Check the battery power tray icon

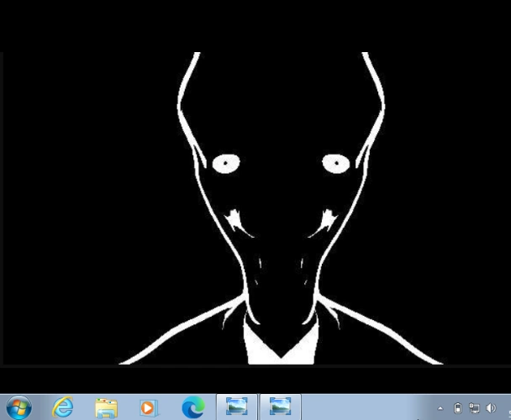click(x=458, y=408)
